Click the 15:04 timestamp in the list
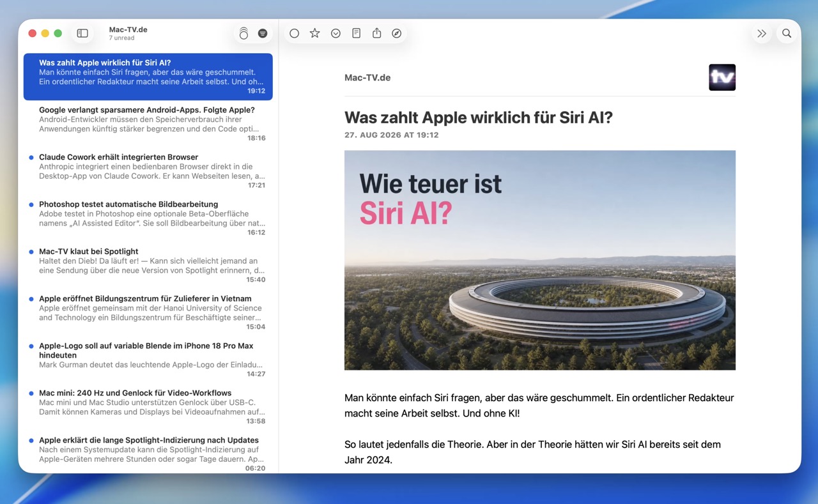Screen dimensions: 818x504 [256, 327]
